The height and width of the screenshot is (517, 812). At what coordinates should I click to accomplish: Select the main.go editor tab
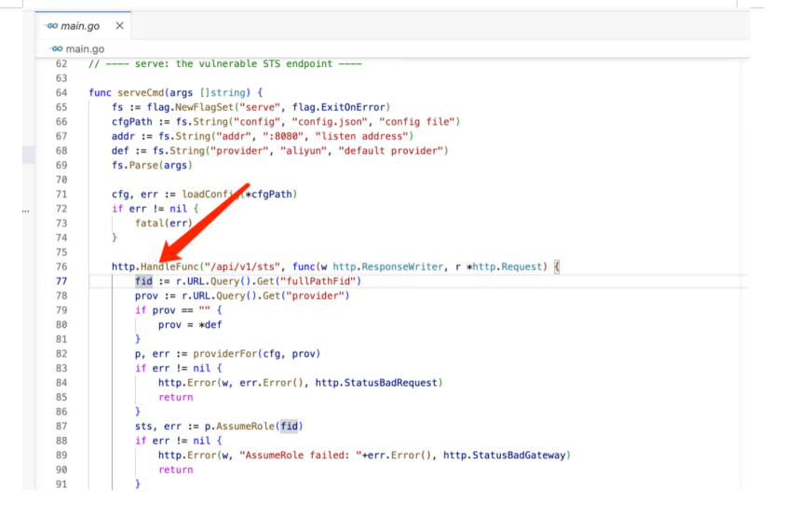tap(83, 26)
